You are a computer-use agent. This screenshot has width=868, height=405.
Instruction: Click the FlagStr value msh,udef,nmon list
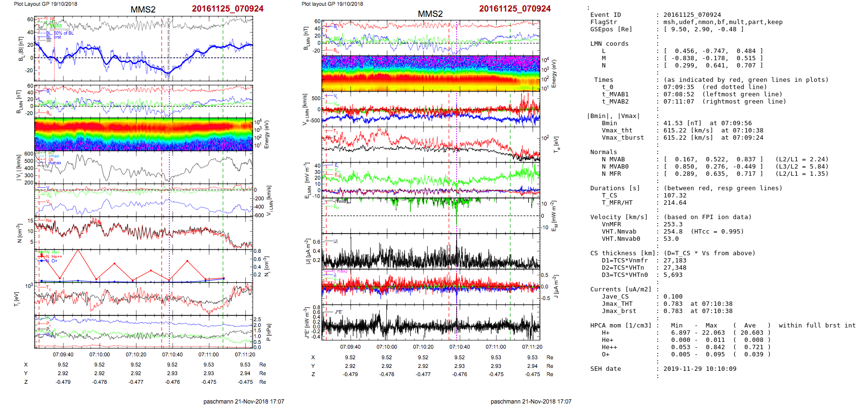pyautogui.click(x=723, y=22)
